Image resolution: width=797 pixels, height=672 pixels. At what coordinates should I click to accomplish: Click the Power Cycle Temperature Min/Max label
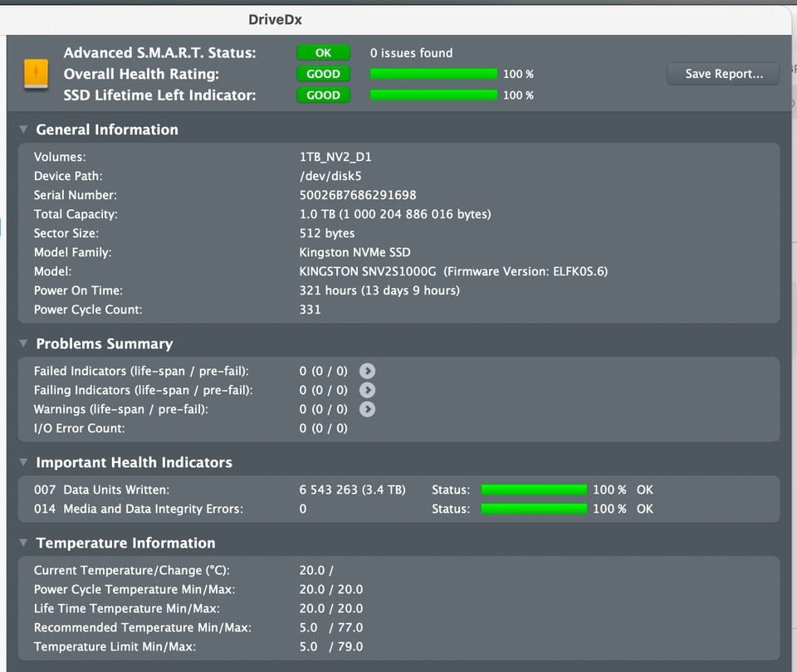click(134, 590)
